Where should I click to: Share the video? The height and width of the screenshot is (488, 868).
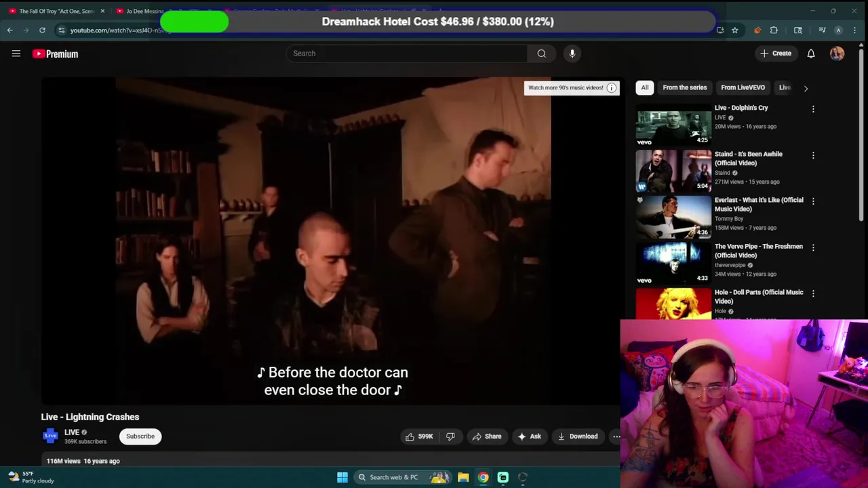(x=486, y=436)
